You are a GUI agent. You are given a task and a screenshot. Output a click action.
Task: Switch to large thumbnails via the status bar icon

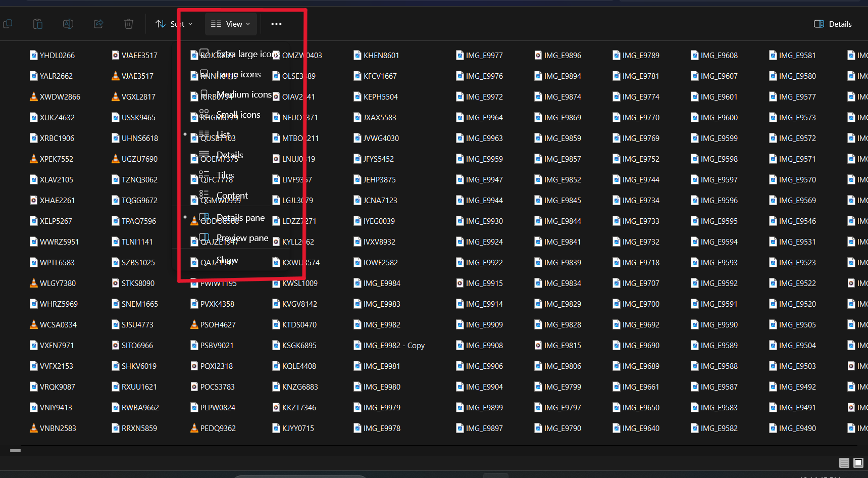[858, 463]
